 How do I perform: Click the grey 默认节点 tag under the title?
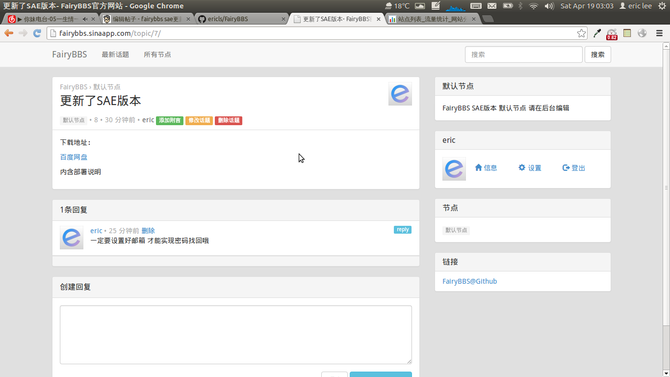73,120
